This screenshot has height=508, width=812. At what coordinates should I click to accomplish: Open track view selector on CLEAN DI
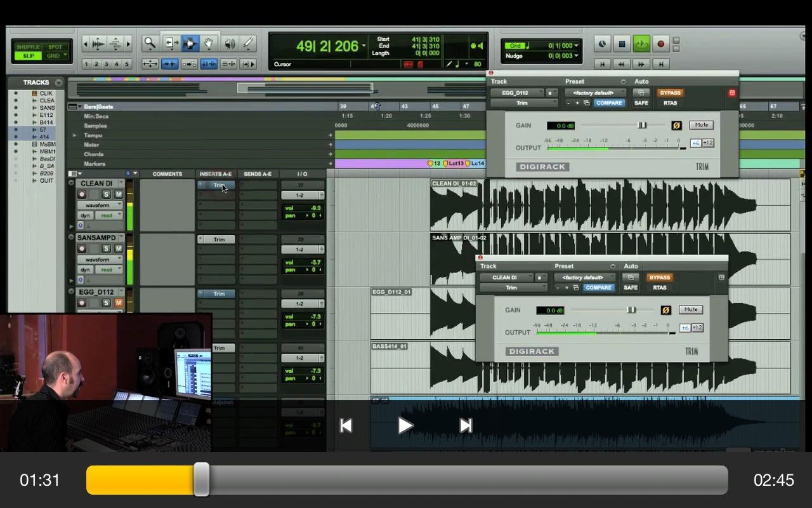click(x=100, y=205)
